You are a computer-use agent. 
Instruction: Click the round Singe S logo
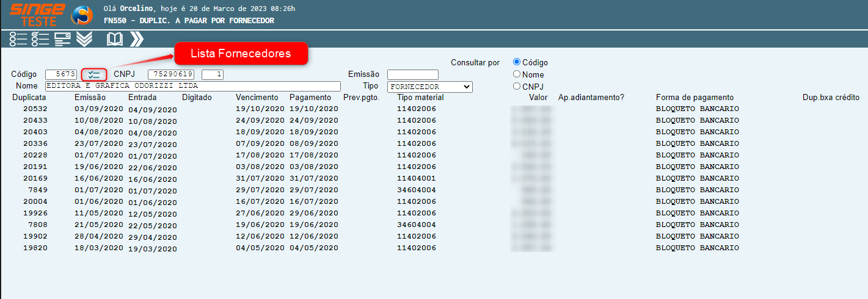point(82,15)
